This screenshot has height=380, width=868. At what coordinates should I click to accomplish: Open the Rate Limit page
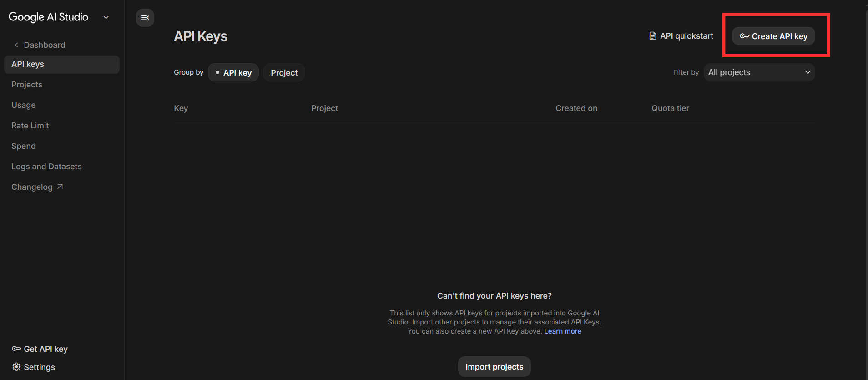30,126
